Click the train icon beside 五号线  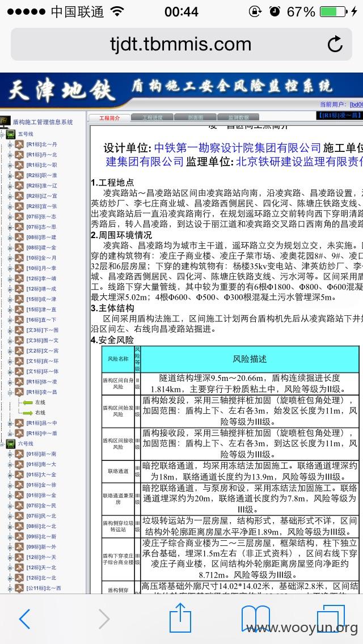[x=11, y=134]
